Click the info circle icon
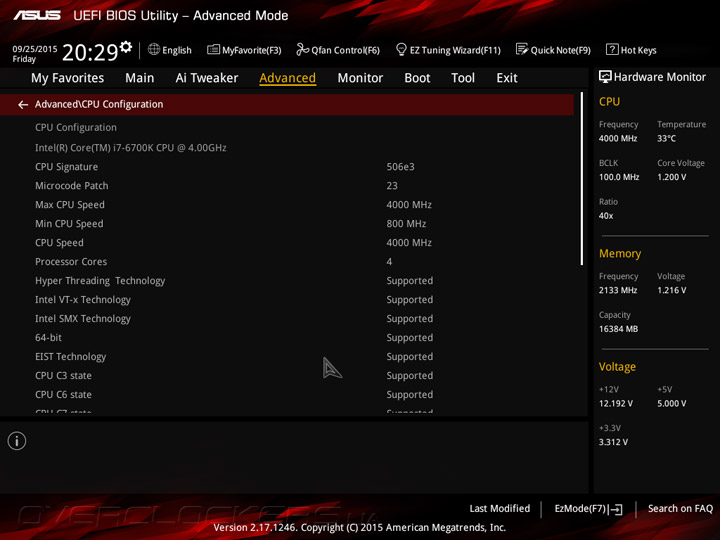 click(17, 441)
